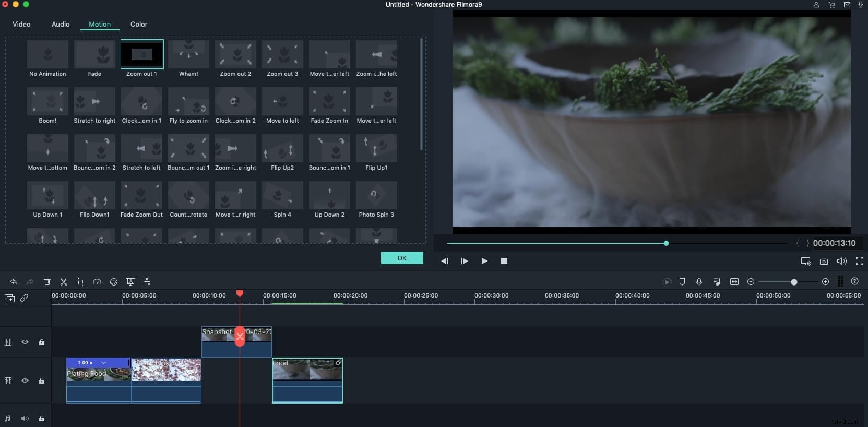Open the Speed control icon

(97, 282)
